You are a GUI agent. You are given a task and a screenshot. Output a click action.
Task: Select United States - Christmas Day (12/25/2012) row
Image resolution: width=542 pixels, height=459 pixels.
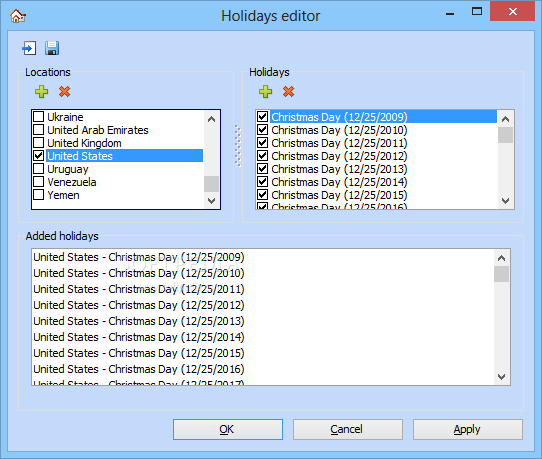263,305
